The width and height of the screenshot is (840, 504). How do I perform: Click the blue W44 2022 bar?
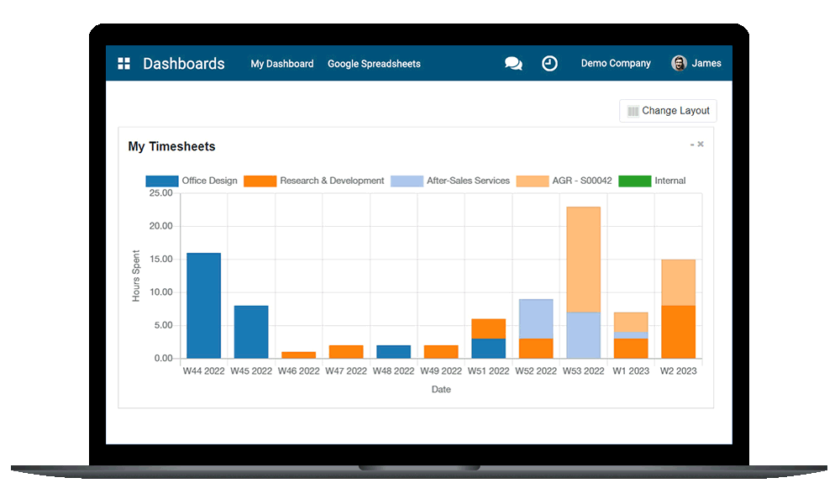point(203,302)
